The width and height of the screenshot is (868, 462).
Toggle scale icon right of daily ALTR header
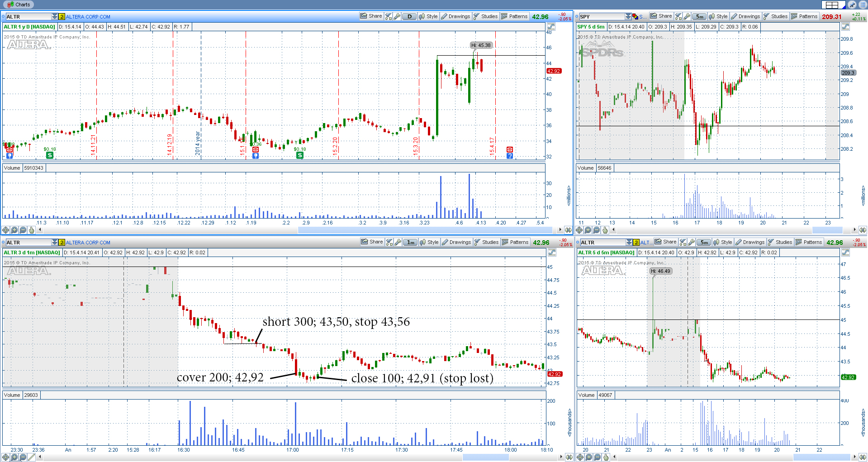click(x=551, y=27)
